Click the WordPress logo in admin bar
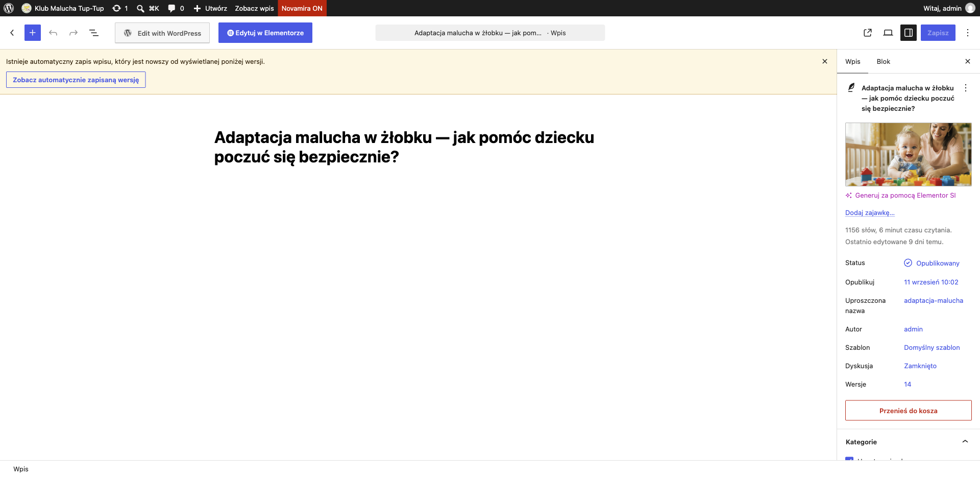The height and width of the screenshot is (477, 980). point(9,8)
